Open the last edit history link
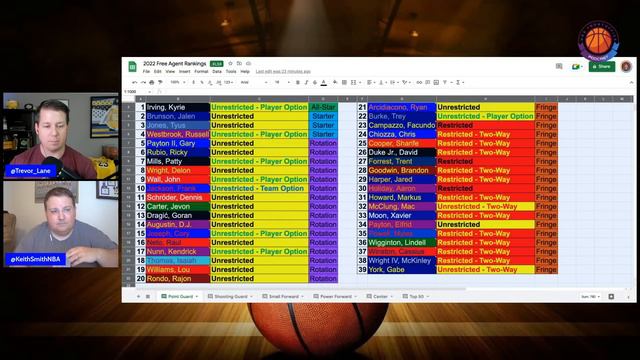 283,71
